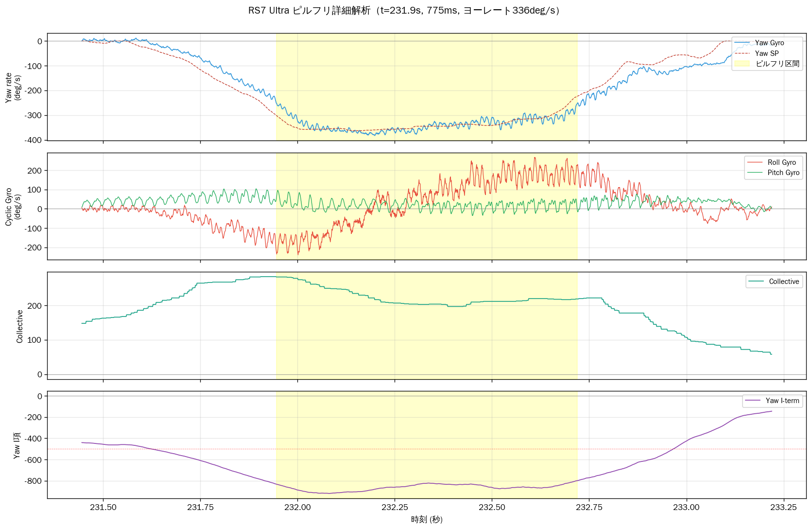This screenshot has height=529, width=812.
Task: Click the Collective legend entry label
Action: pyautogui.click(x=784, y=282)
